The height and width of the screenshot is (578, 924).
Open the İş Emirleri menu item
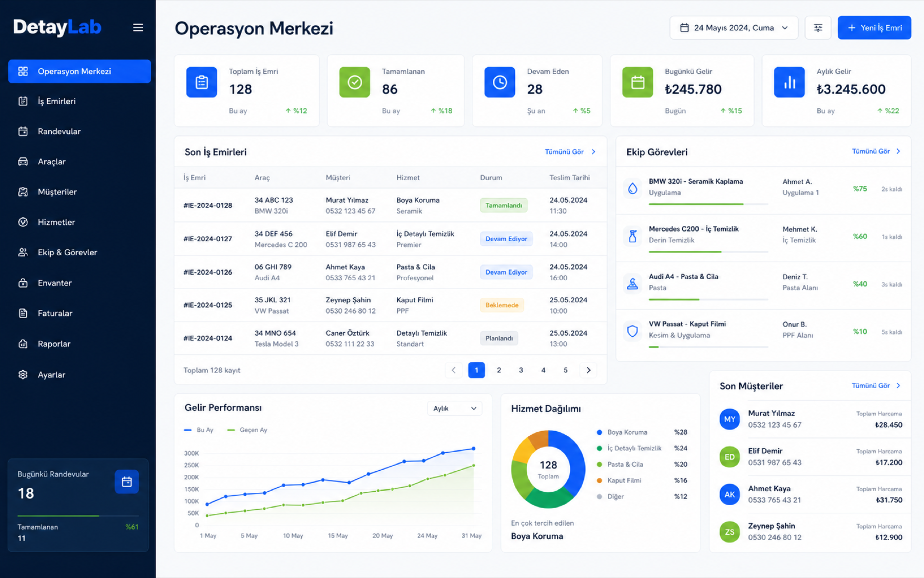tap(80, 101)
